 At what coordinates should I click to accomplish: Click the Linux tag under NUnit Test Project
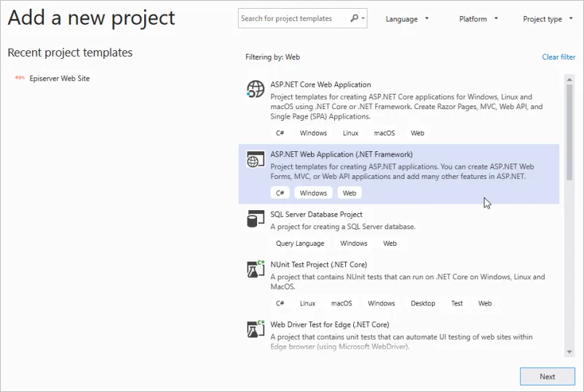(307, 303)
